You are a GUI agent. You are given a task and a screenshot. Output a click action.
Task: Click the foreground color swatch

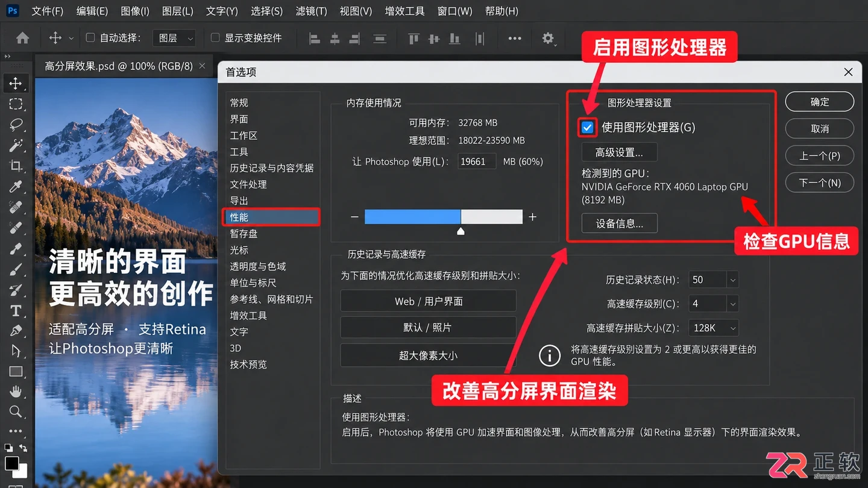(x=11, y=463)
